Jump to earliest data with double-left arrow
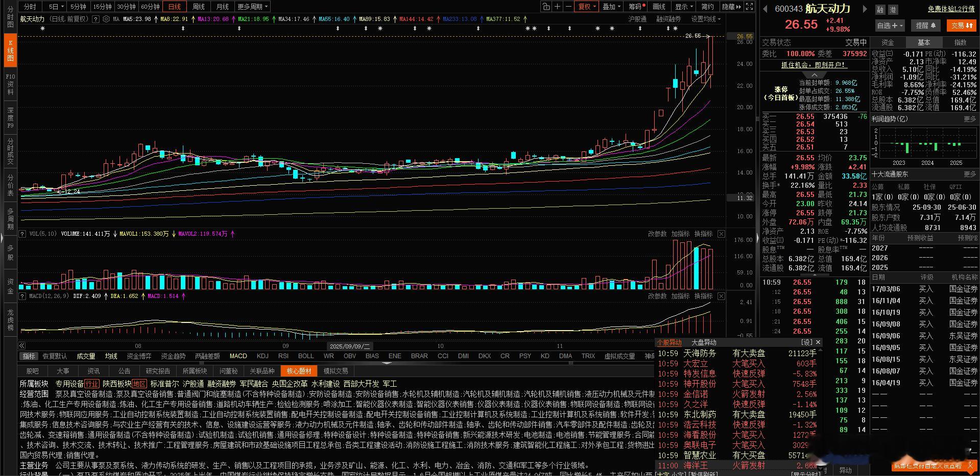 click(x=22, y=345)
